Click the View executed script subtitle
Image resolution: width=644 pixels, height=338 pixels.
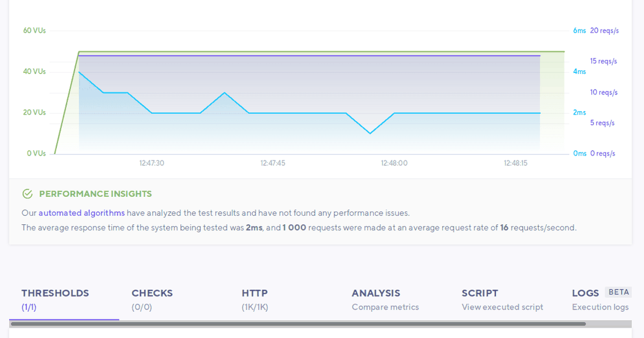point(502,307)
